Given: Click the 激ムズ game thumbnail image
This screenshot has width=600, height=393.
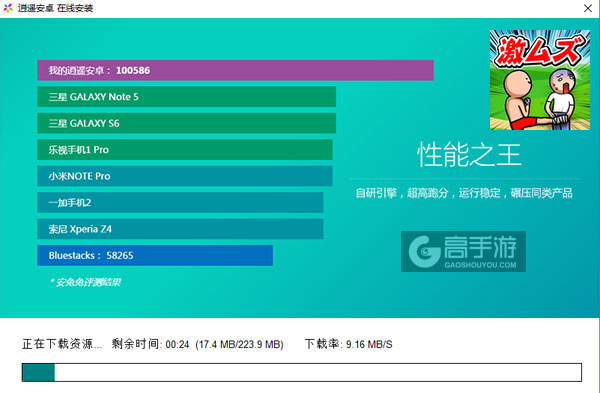Looking at the screenshot, I should point(540,80).
